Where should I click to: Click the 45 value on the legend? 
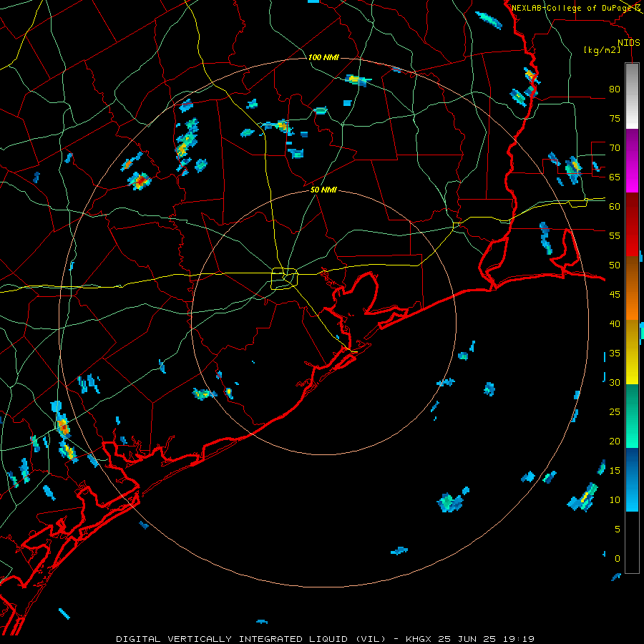pos(615,295)
